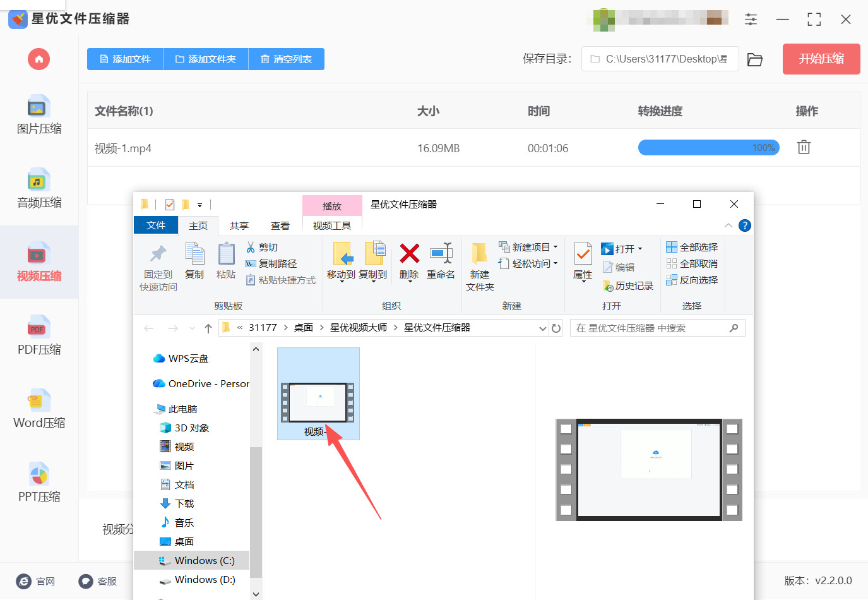Viewport: 868px width, 600px height.
Task: Open quick access toolbar customize dropdown
Action: tap(199, 205)
